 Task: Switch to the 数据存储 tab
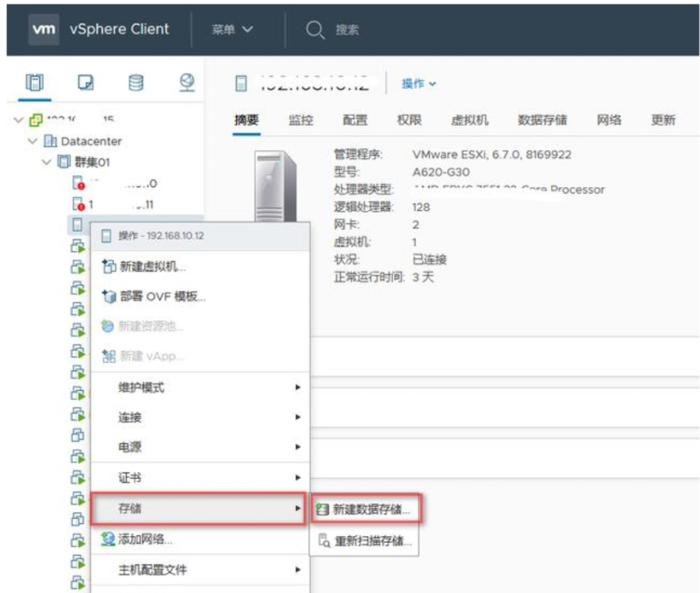click(x=542, y=120)
